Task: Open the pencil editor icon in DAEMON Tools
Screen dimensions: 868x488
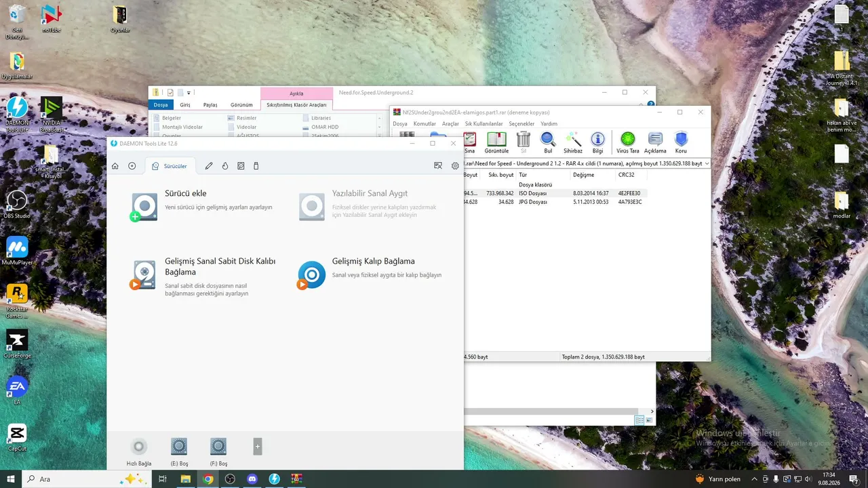Action: tap(209, 166)
